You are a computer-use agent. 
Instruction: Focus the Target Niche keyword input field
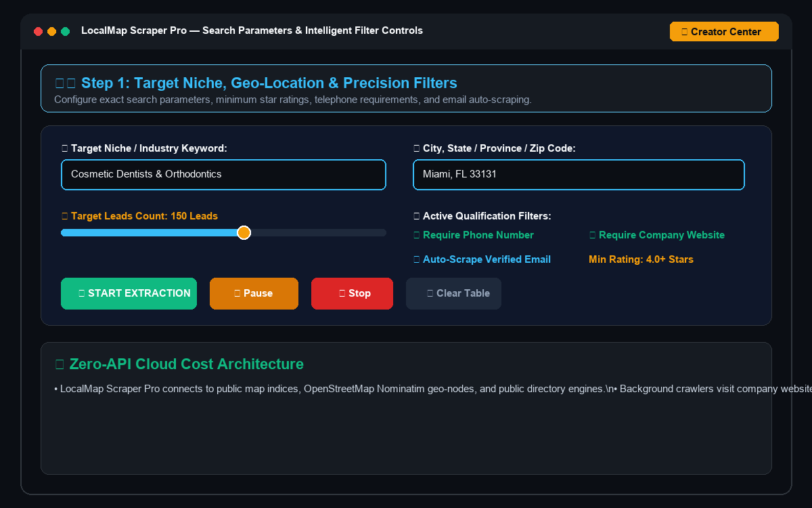point(223,175)
